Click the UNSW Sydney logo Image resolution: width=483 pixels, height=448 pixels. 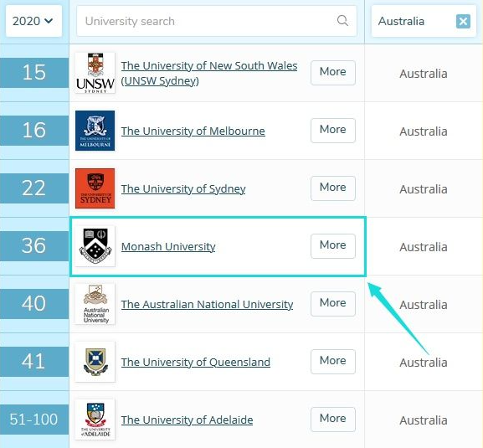pyautogui.click(x=95, y=73)
